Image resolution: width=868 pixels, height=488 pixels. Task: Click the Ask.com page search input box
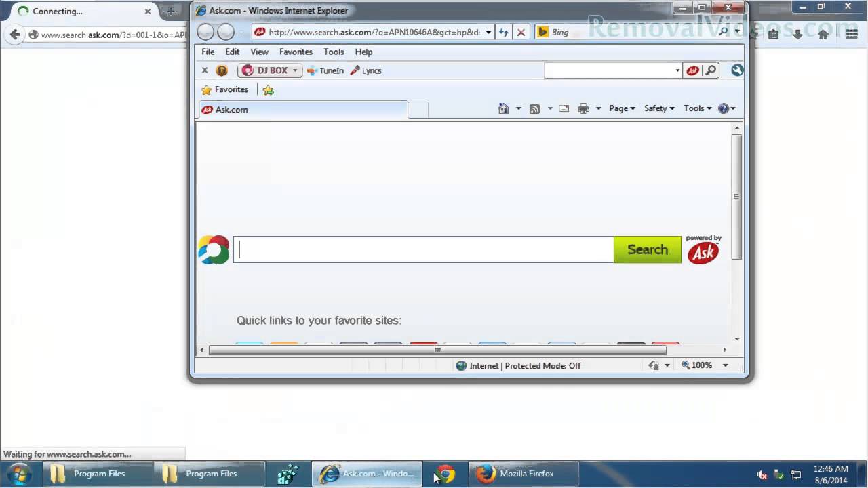[x=424, y=249]
